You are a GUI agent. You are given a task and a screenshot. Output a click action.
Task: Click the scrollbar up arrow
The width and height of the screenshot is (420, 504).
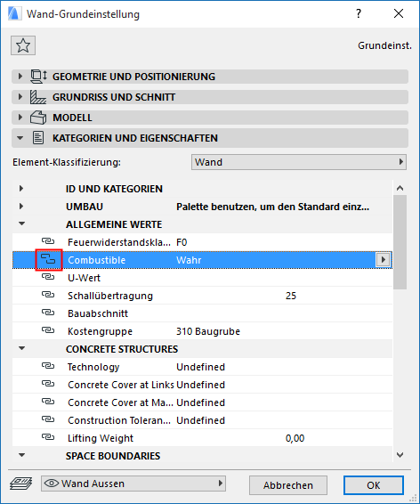(x=400, y=189)
